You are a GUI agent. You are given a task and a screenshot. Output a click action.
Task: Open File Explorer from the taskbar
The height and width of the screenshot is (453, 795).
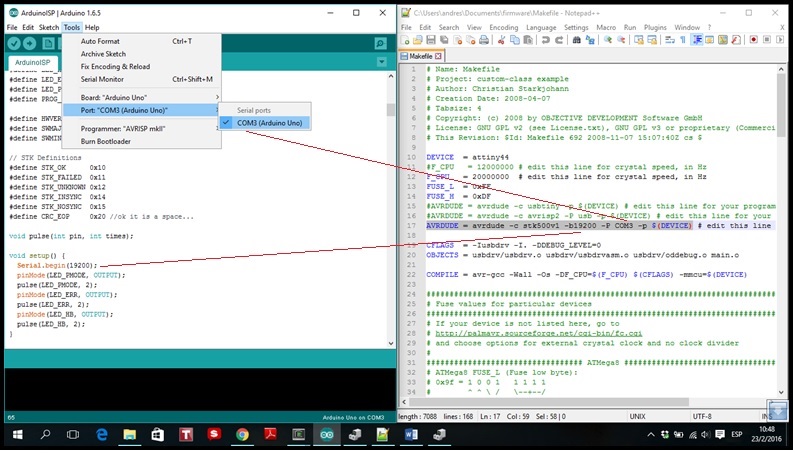click(129, 435)
